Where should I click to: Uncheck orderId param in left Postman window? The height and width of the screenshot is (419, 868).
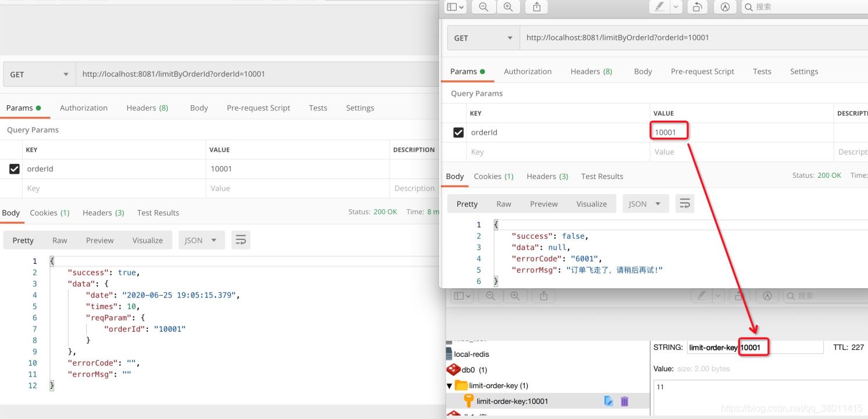tap(15, 169)
